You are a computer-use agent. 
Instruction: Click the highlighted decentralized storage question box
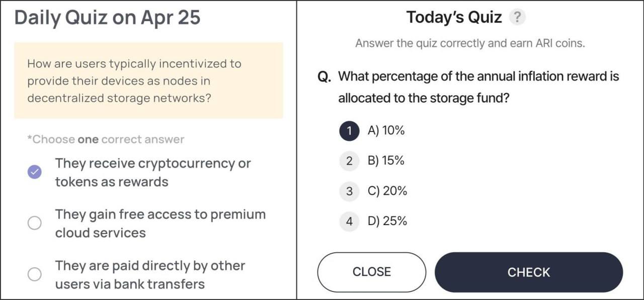(148, 81)
